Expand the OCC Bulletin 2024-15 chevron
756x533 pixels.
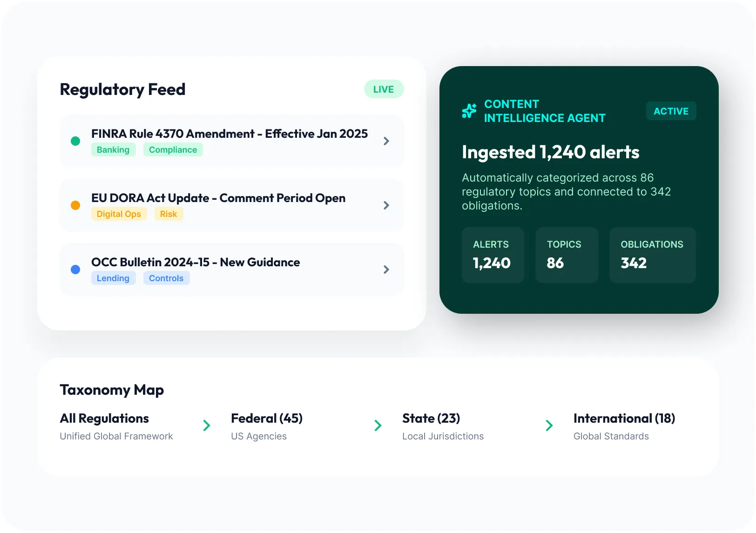pos(386,270)
